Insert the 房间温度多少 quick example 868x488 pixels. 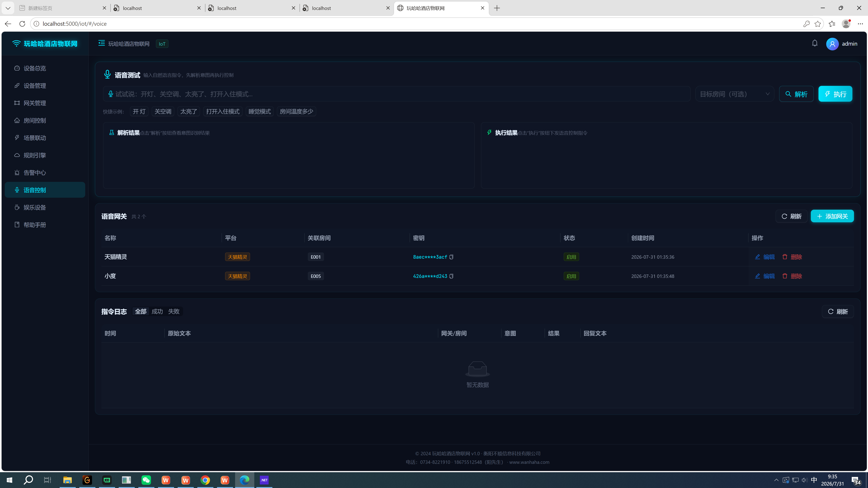click(297, 111)
